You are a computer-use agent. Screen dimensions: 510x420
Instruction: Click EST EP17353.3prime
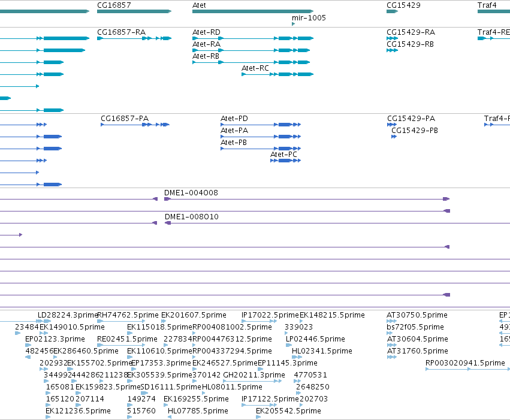point(161,363)
